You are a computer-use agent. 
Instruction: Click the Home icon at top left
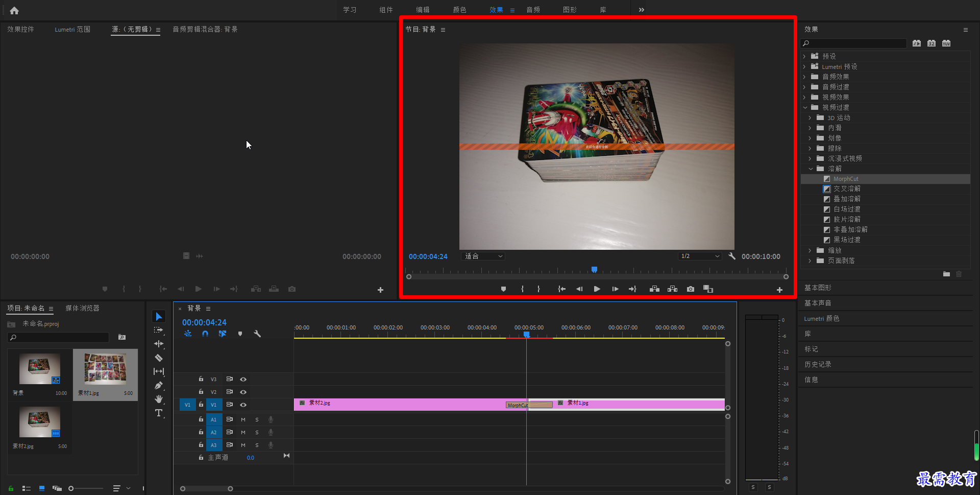click(14, 10)
